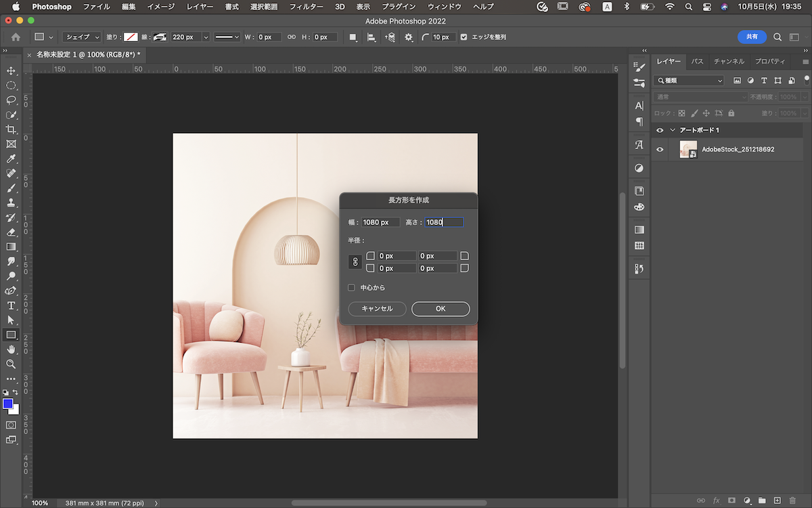Switch to the チャンネル tab

pyautogui.click(x=729, y=62)
